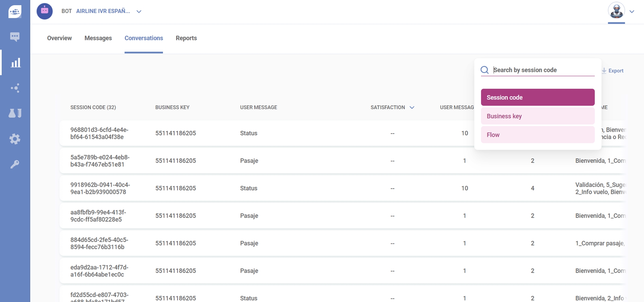644x302 pixels.
Task: Open the analytics bar chart icon
Action: pyautogui.click(x=15, y=63)
